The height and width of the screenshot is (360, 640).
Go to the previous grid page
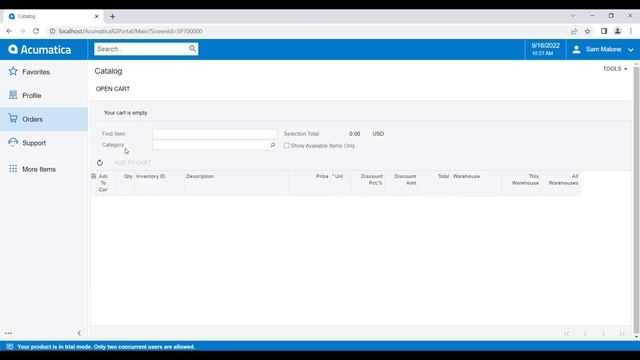coord(585,333)
